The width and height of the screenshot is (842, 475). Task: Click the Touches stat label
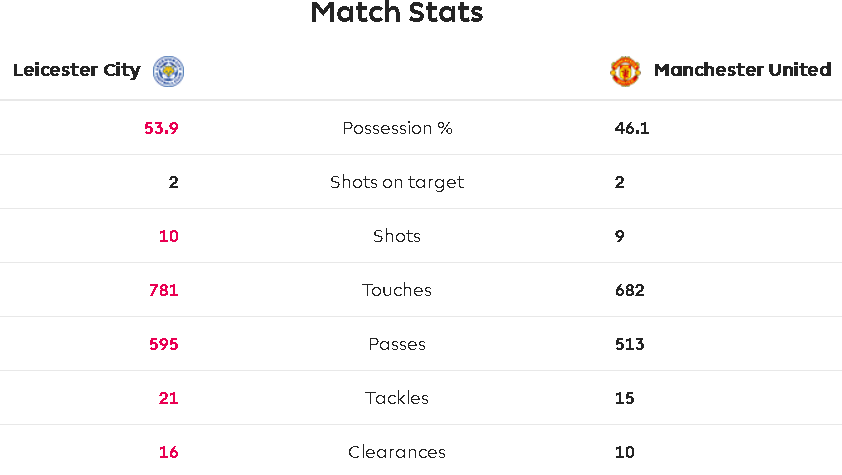click(397, 290)
